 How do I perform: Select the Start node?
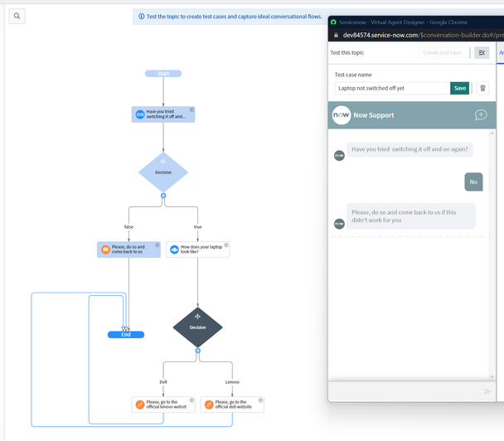(163, 74)
